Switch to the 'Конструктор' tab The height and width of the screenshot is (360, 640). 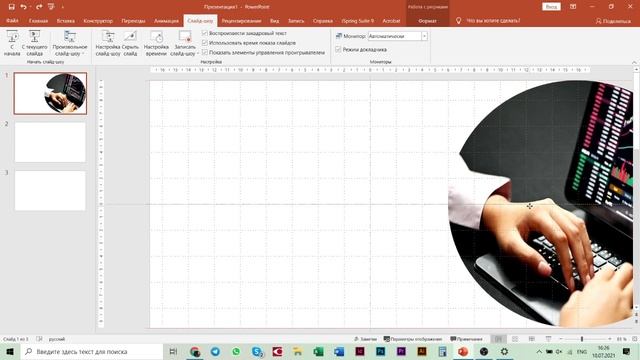[98, 20]
